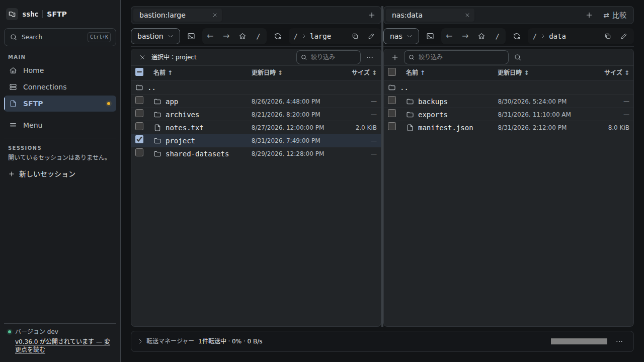Sort bastion pane by 更新日時

click(x=267, y=72)
